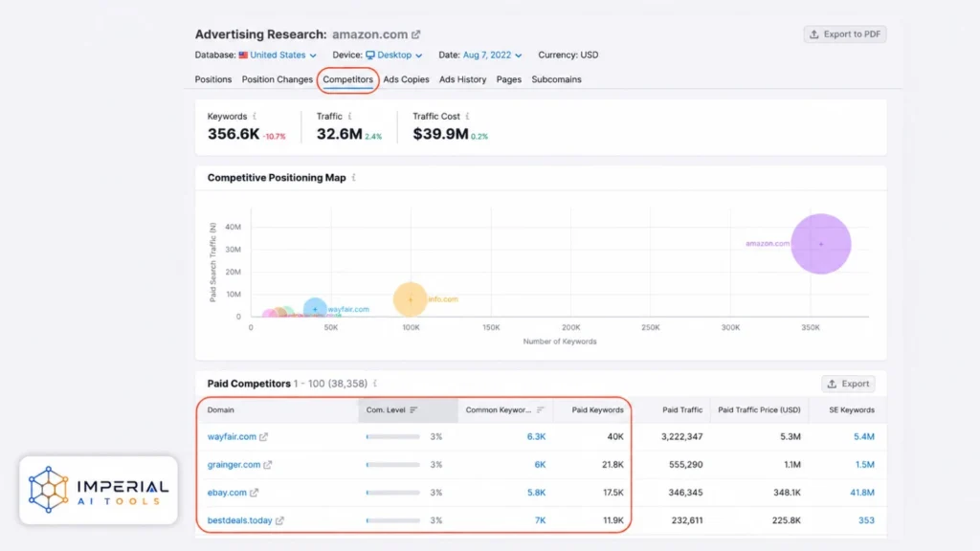Click the wayfair.com blue bubble
The width and height of the screenshot is (980, 551).
pos(315,309)
